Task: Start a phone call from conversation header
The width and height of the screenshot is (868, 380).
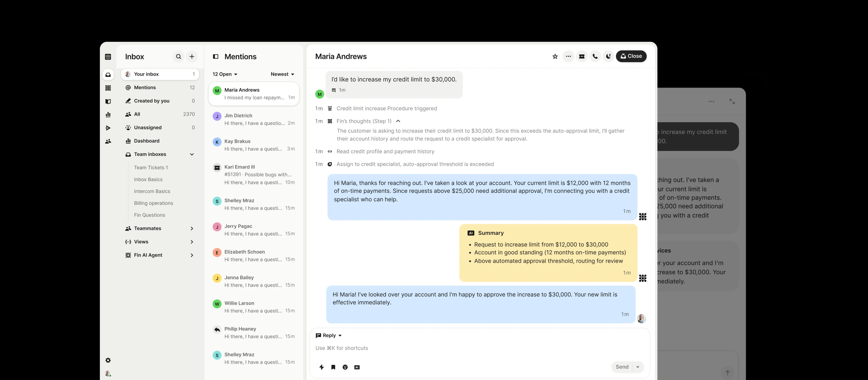Action: click(595, 56)
